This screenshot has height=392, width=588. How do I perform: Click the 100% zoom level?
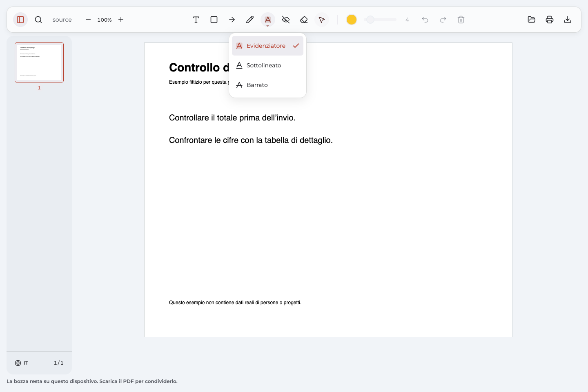[105, 20]
